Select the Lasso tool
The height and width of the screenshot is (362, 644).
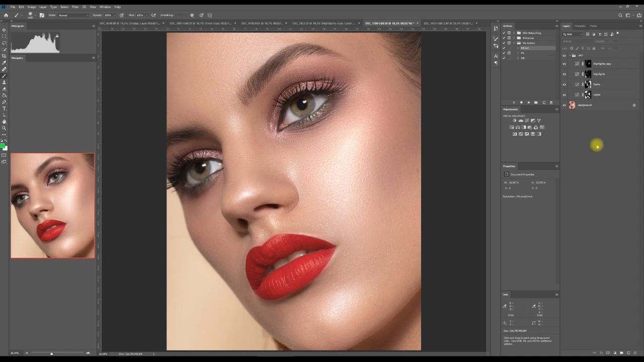(x=4, y=43)
